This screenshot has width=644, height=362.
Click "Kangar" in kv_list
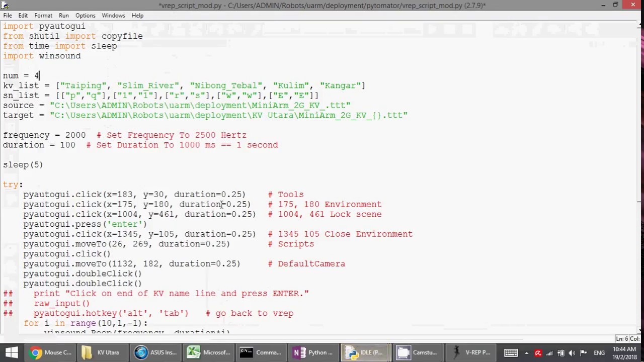tap(340, 85)
